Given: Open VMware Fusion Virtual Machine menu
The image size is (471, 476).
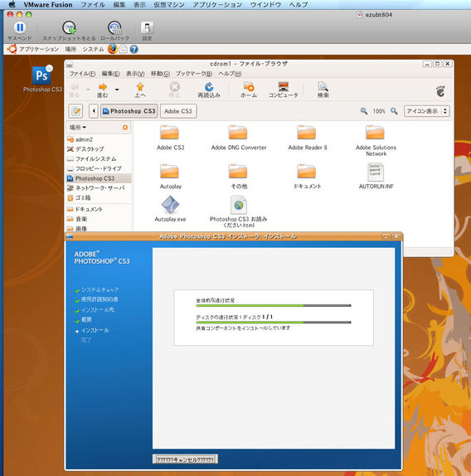Looking at the screenshot, I should click(168, 5).
